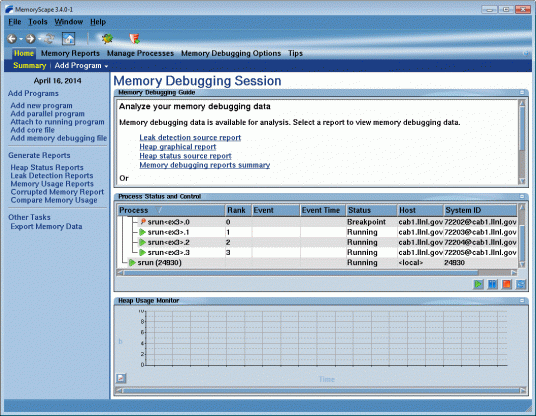Screen dimensions: 536x416
Task: Collapse the Heap Usage Monitor panel
Action: (522, 300)
